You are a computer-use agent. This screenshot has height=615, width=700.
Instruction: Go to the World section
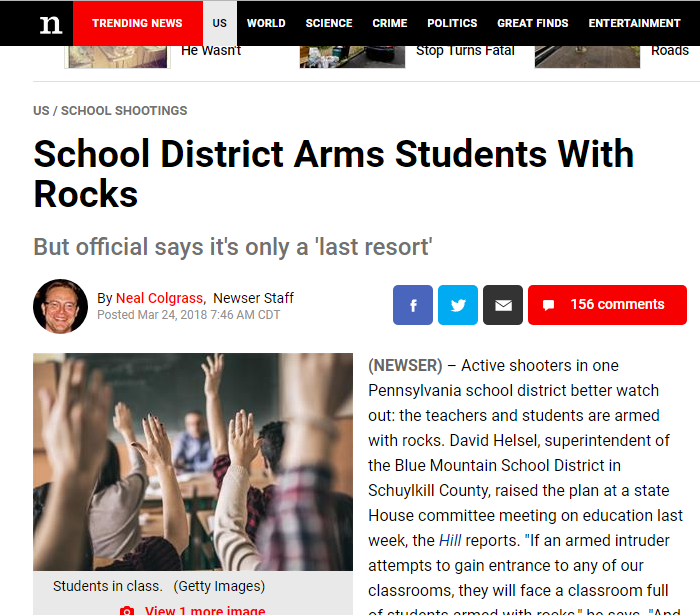[266, 23]
